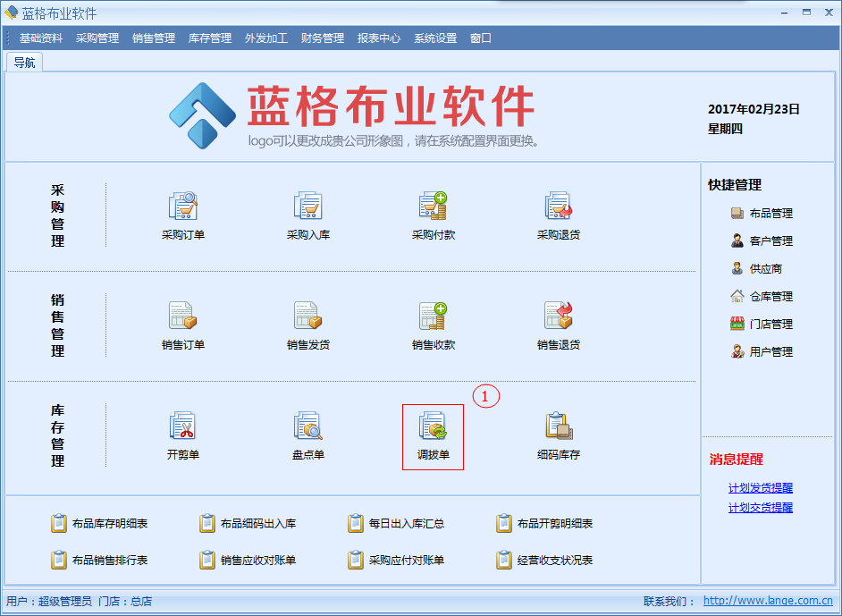842x616 pixels.
Task: Open the 销售应收对账单 report clipboard icon
Action: pos(206,561)
